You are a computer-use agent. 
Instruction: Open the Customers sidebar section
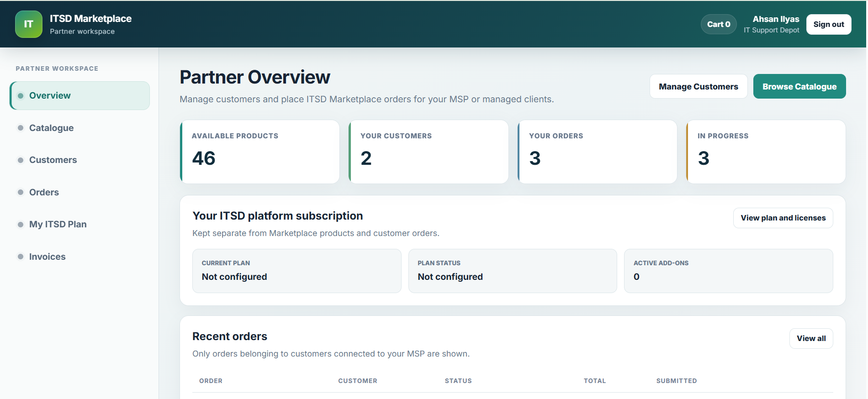point(80,160)
